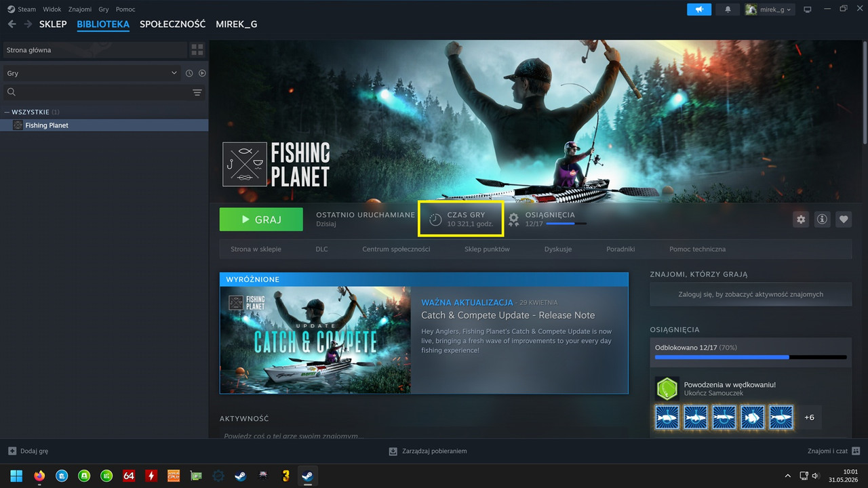Open Friends and chat icon
The height and width of the screenshot is (488, 868).
pyautogui.click(x=856, y=451)
